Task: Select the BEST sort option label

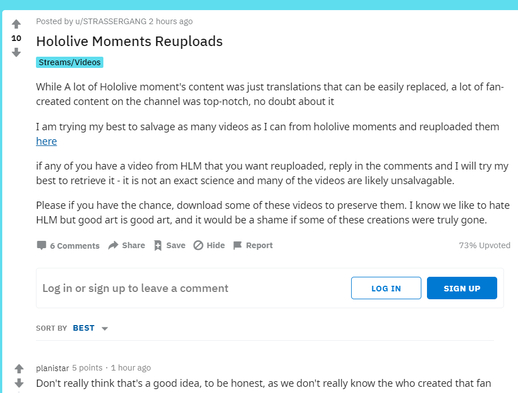Action: tap(84, 328)
